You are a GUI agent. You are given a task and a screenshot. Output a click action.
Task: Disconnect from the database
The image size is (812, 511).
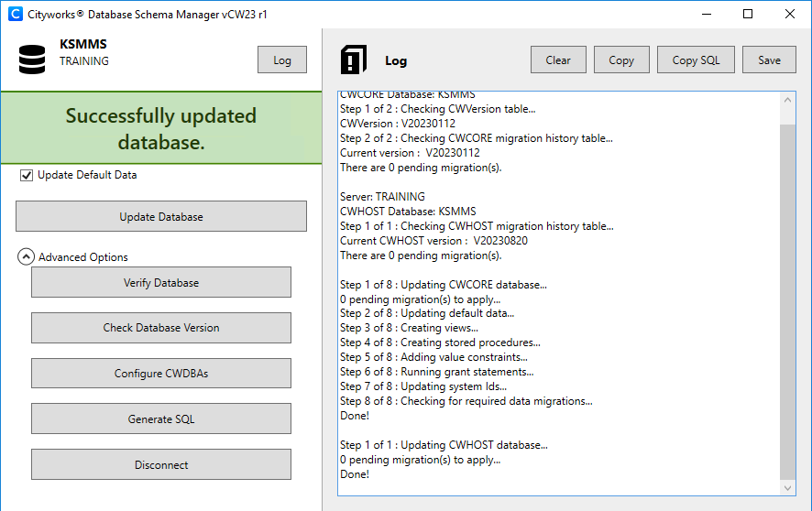click(x=161, y=464)
